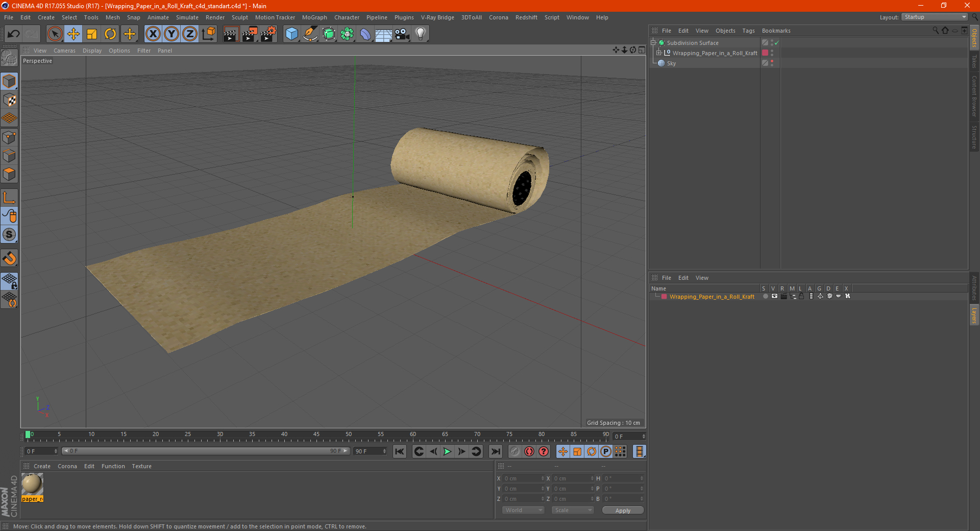This screenshot has width=980, height=531.
Task: Open the Bend deformer icon
Action: coord(365,34)
